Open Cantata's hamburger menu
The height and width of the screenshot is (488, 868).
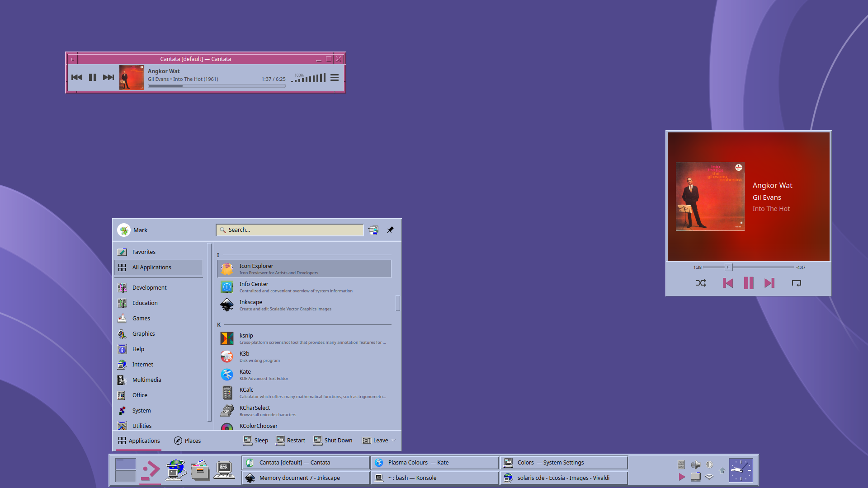334,77
